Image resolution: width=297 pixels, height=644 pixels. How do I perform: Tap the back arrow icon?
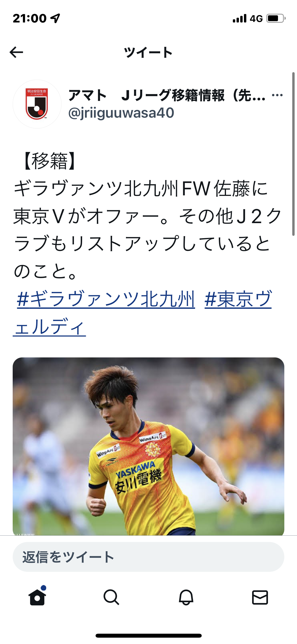pos(16,52)
